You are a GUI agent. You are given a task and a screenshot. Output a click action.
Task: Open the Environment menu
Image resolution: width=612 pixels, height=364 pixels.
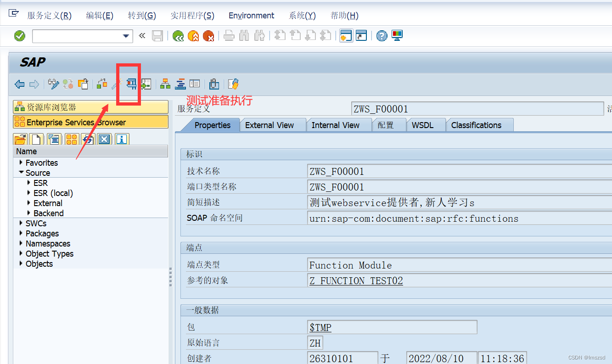click(x=252, y=16)
